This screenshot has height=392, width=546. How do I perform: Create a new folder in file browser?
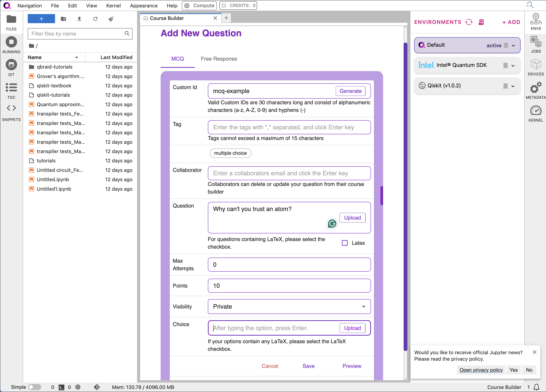click(63, 19)
